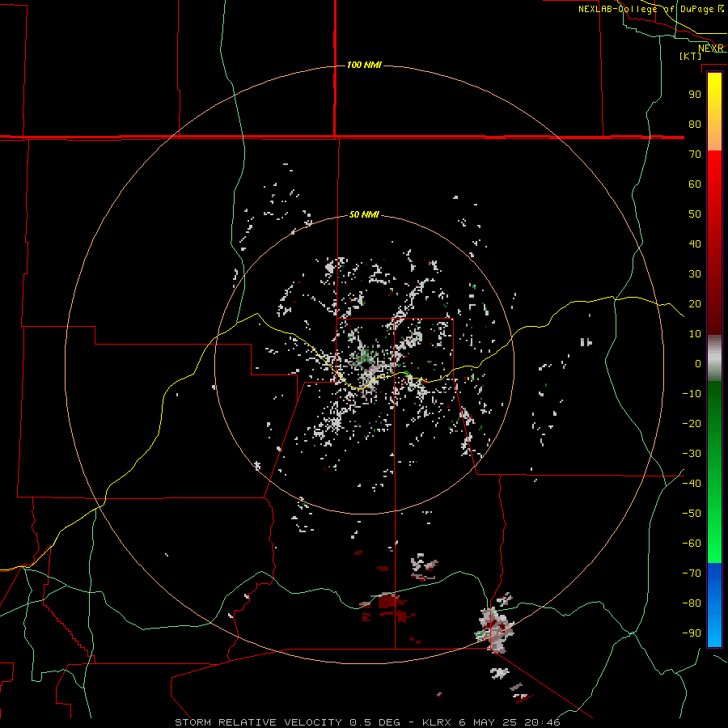This screenshot has height=728, width=728.
Task: Click the 50 NMI range ring label
Action: pos(364,214)
